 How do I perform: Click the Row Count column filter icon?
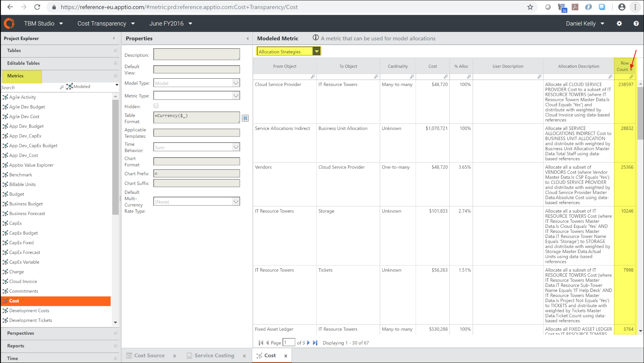pos(631,77)
